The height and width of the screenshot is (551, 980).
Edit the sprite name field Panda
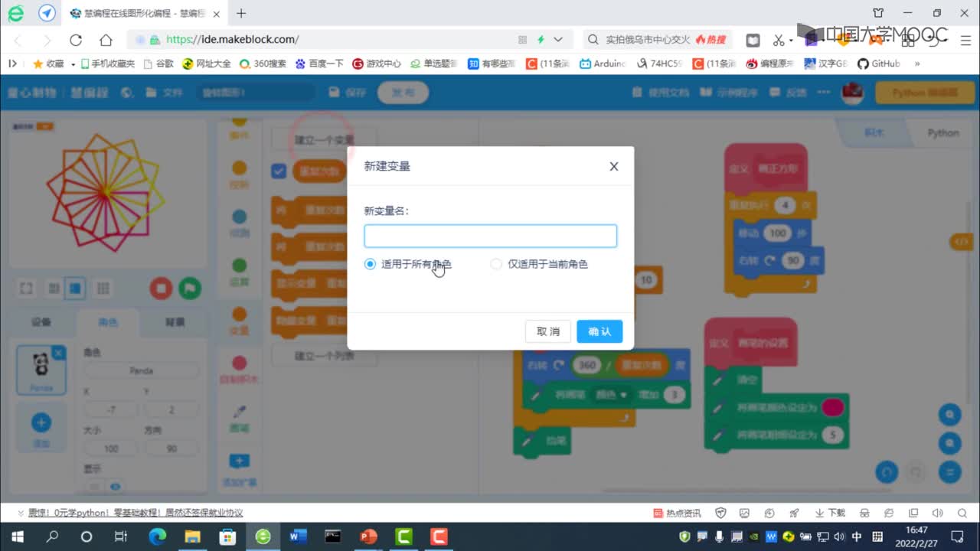point(142,370)
